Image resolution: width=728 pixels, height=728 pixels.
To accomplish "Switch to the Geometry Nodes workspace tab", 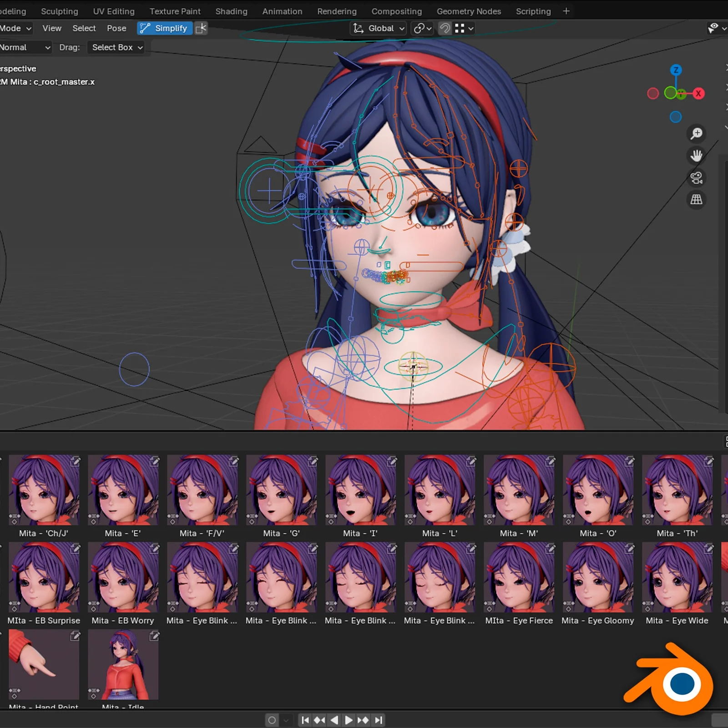I will (x=469, y=11).
